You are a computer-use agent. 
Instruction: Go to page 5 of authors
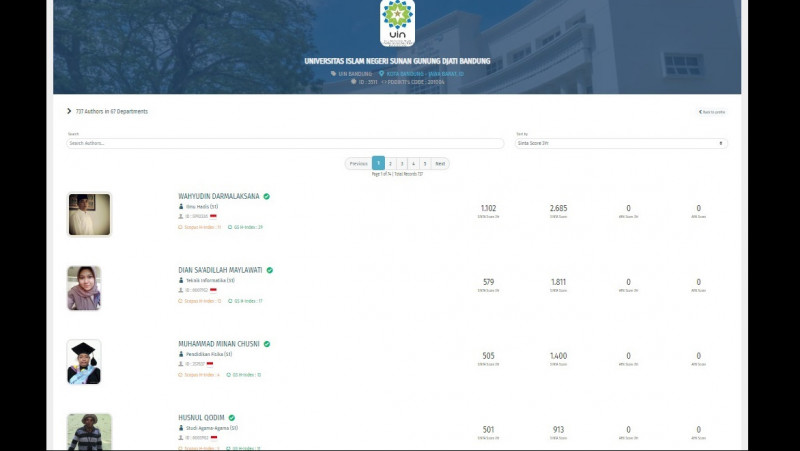point(424,163)
